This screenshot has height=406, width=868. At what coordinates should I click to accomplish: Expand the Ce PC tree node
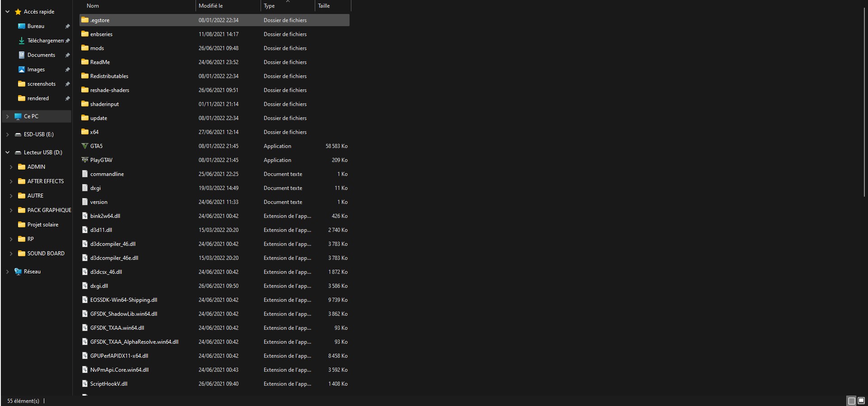point(7,116)
